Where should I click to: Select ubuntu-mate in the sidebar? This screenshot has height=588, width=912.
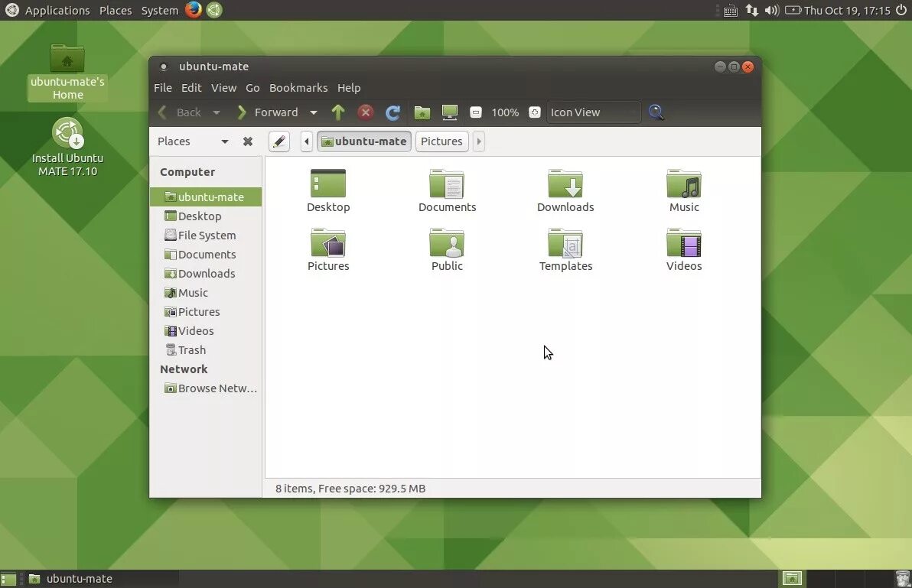pyautogui.click(x=205, y=197)
